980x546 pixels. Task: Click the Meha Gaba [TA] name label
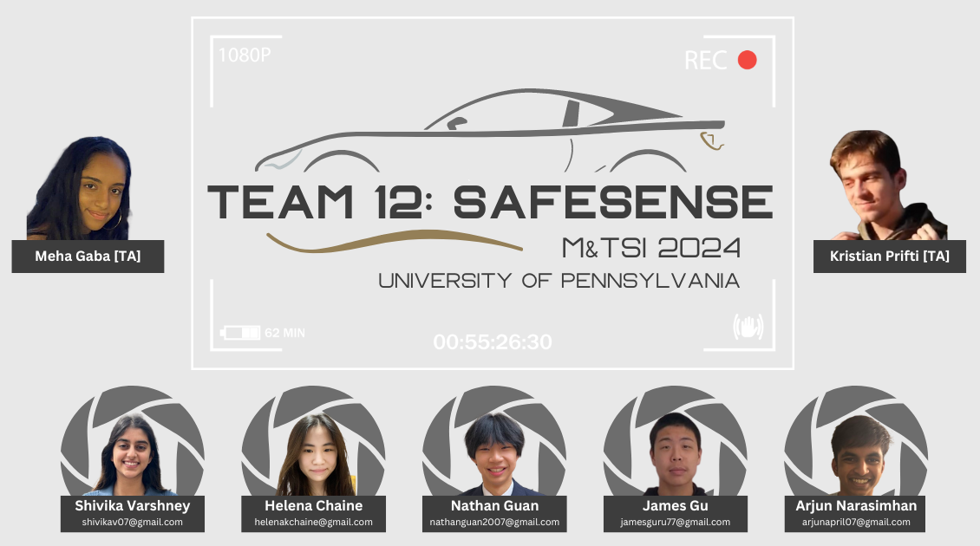click(x=88, y=257)
